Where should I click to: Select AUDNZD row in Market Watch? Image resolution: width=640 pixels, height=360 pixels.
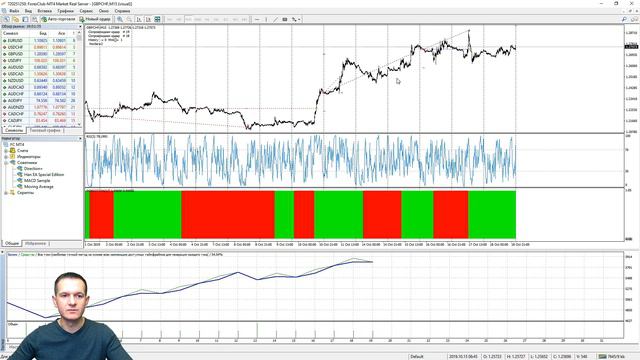(39, 107)
